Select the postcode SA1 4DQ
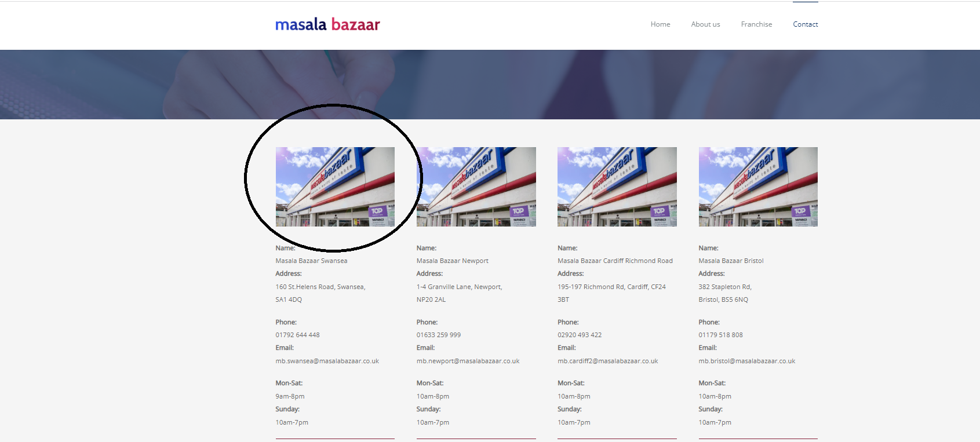 coord(289,299)
